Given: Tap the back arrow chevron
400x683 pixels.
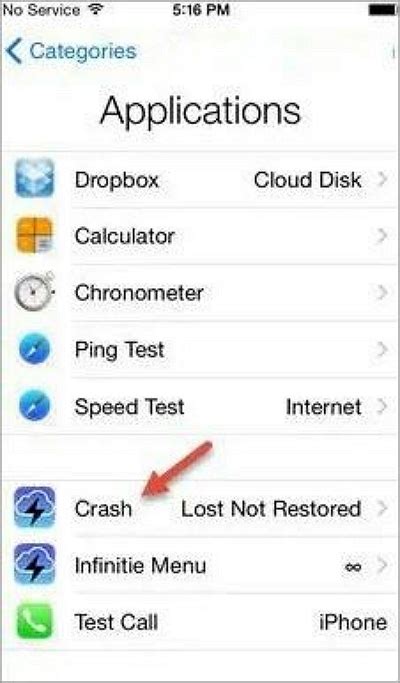Looking at the screenshot, I should coord(14,51).
